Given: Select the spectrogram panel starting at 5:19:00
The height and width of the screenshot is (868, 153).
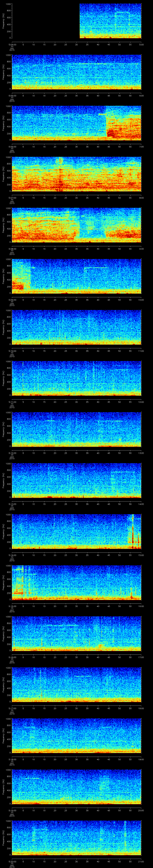Looking at the screenshot, I should click(x=77, y=786).
